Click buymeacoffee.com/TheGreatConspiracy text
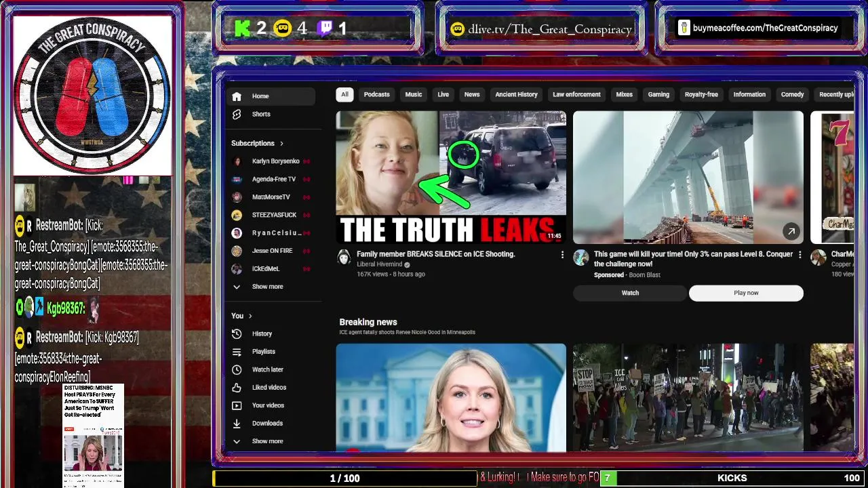Image resolution: width=868 pixels, height=488 pixels. coord(766,28)
